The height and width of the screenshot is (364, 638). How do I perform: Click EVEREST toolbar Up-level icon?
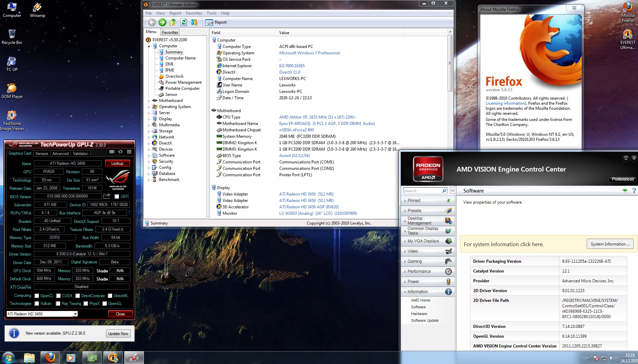click(x=173, y=22)
